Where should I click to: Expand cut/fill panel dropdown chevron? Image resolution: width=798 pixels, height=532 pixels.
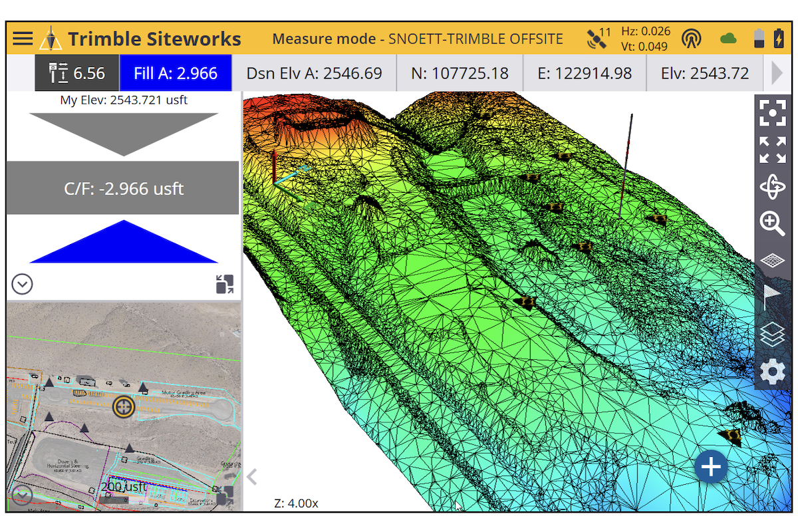tap(23, 285)
